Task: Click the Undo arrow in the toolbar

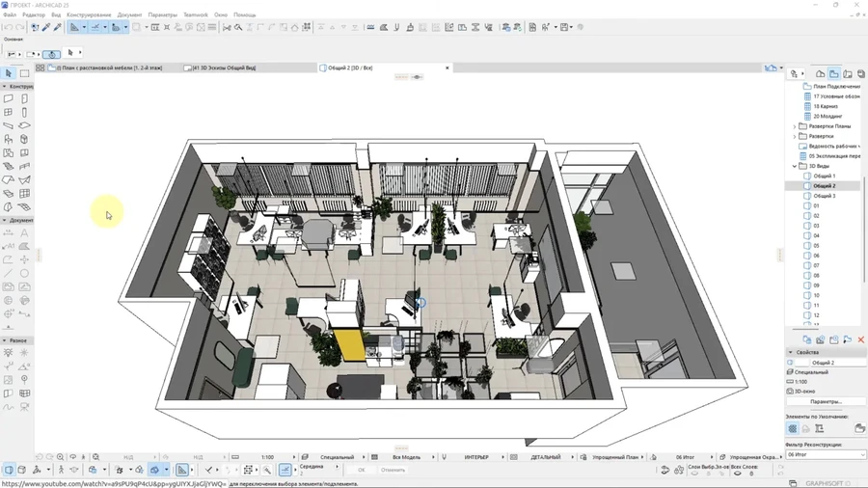Action: click(x=8, y=27)
